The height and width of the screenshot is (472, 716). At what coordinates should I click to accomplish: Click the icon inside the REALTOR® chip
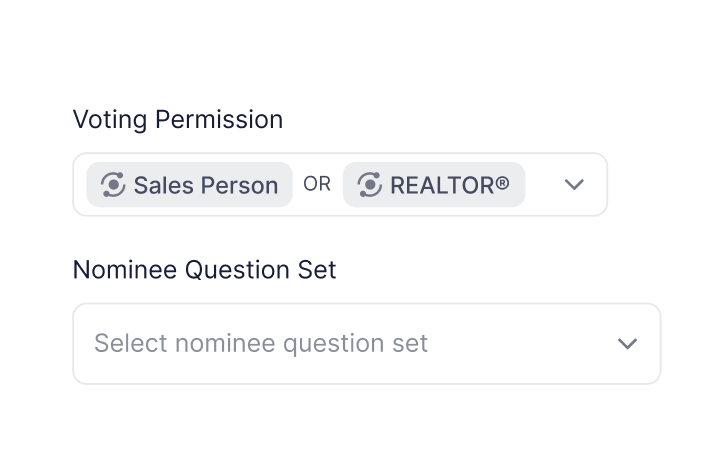[369, 185]
